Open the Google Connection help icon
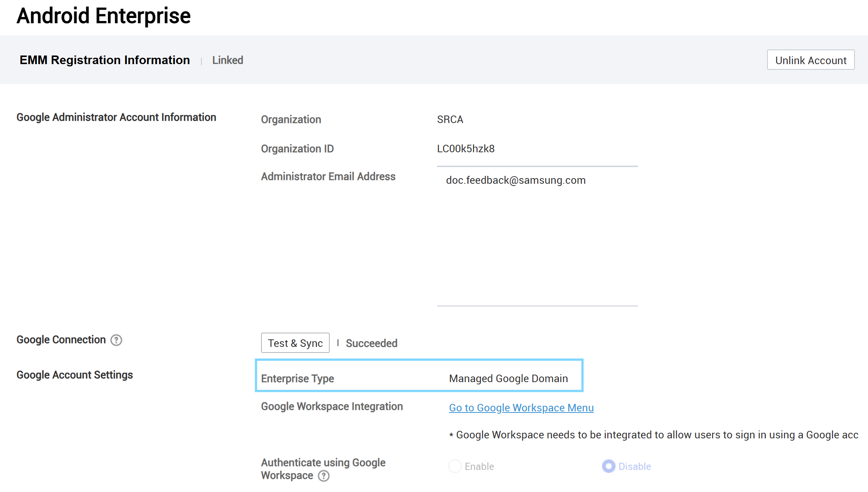This screenshot has height=492, width=868. (x=116, y=340)
